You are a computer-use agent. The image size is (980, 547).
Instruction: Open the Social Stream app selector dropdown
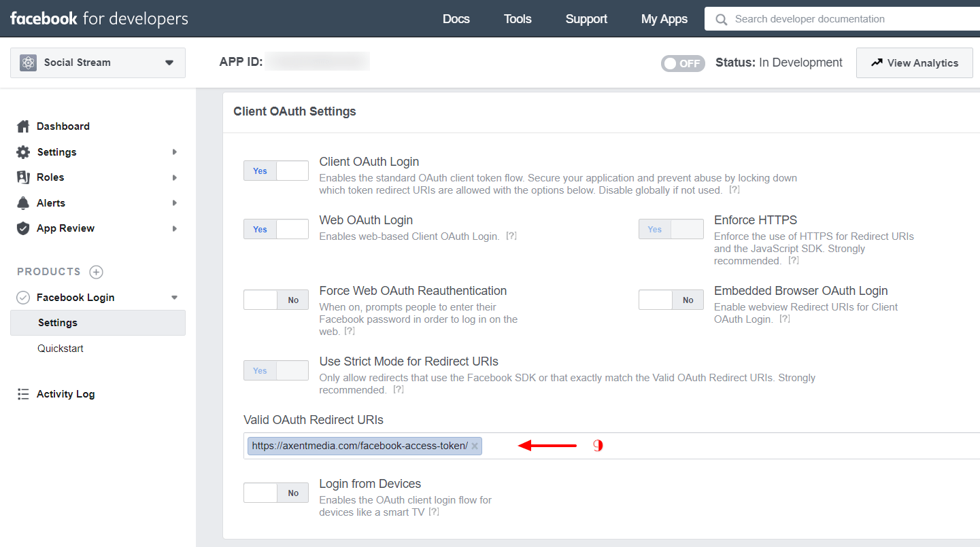(98, 63)
